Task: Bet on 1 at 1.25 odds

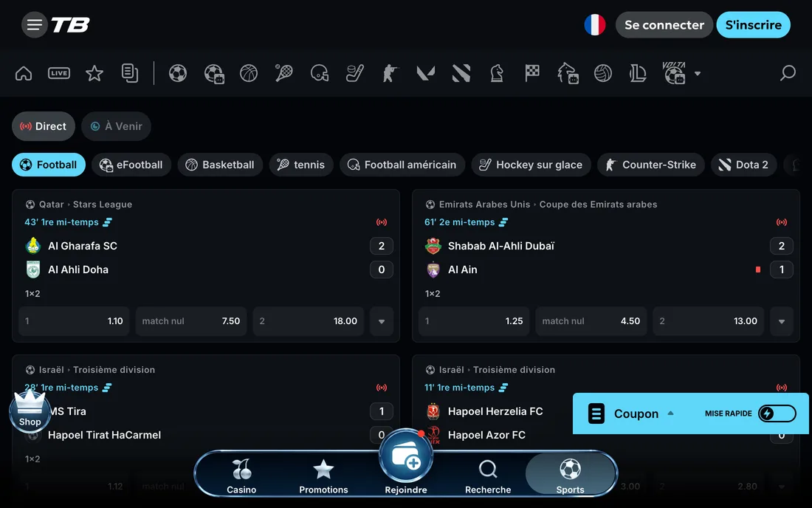Action: tap(474, 321)
